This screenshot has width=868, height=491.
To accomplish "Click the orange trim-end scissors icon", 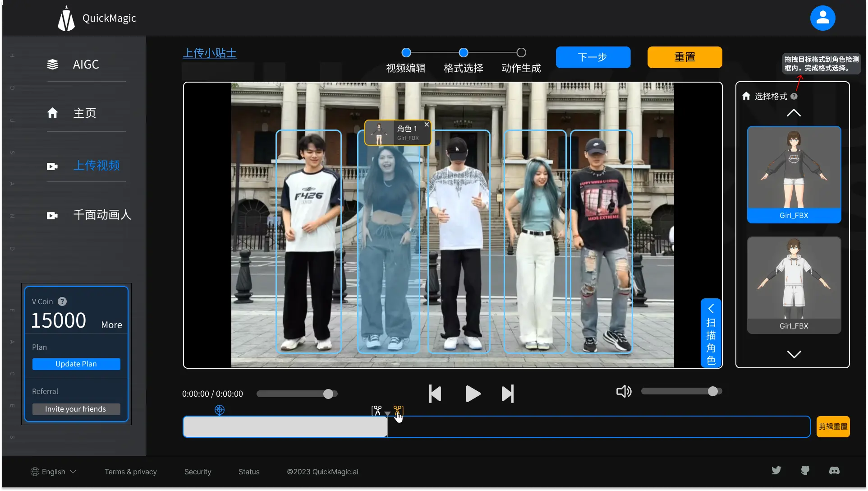I will pyautogui.click(x=398, y=410).
